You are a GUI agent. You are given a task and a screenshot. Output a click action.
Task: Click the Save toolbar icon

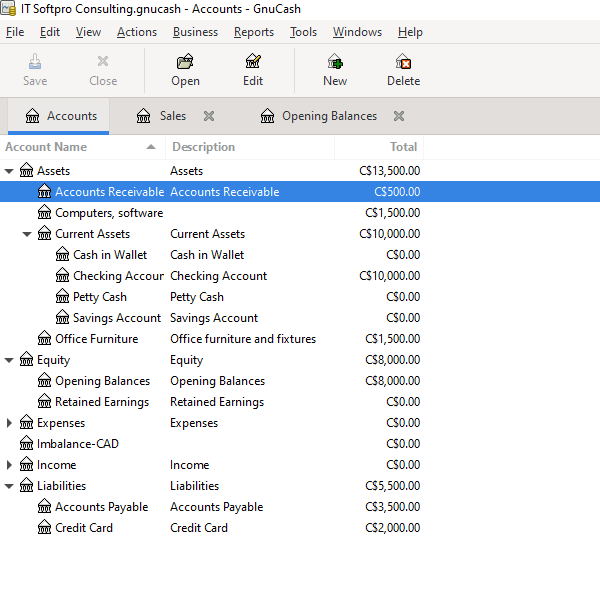pyautogui.click(x=35, y=62)
